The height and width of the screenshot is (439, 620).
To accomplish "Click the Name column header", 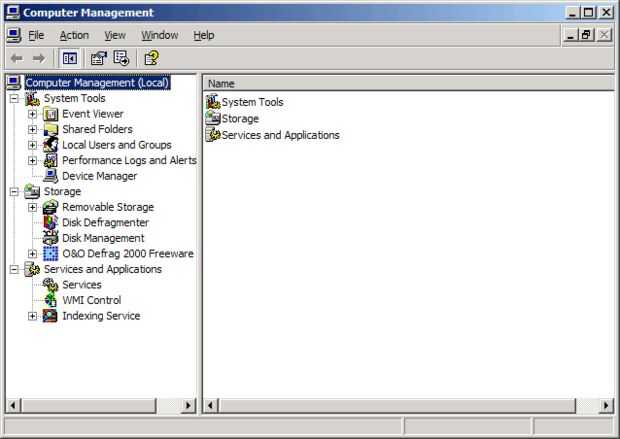I will pyautogui.click(x=408, y=84).
